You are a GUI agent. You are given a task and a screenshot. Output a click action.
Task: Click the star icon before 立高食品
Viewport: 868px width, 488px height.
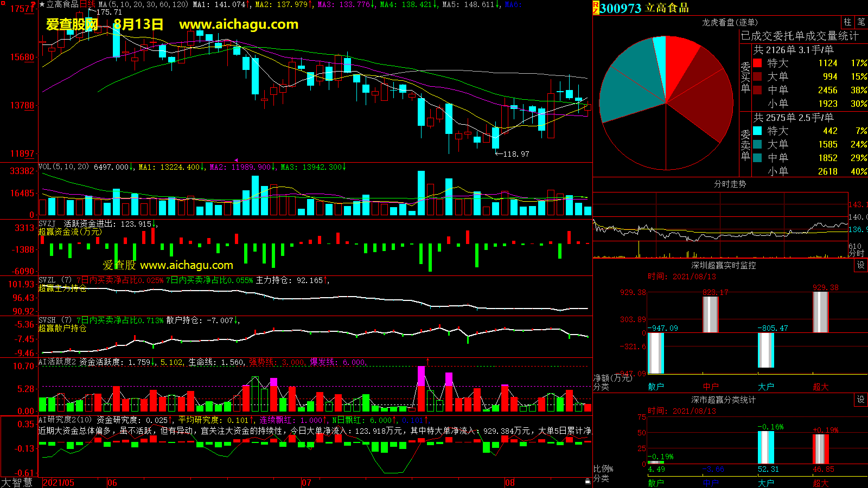[x=42, y=4]
